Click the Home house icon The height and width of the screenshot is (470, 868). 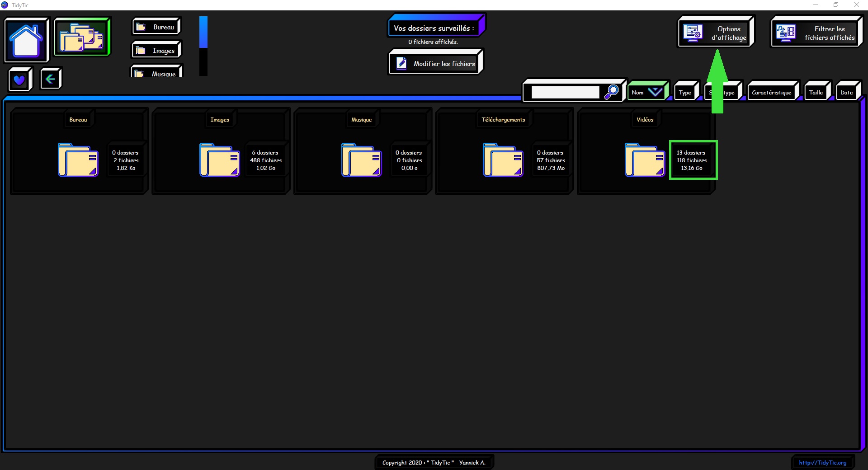click(26, 40)
